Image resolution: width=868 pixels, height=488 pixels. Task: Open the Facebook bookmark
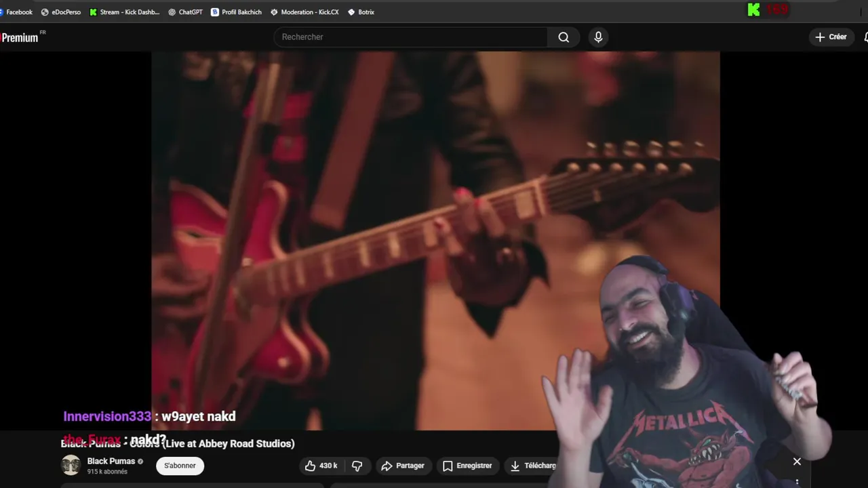16,12
